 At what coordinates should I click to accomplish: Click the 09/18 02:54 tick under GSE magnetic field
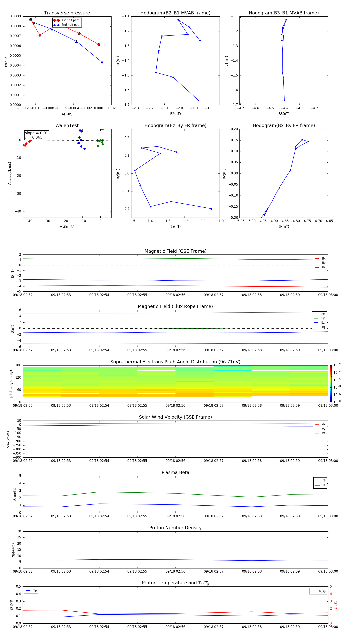point(99,295)
